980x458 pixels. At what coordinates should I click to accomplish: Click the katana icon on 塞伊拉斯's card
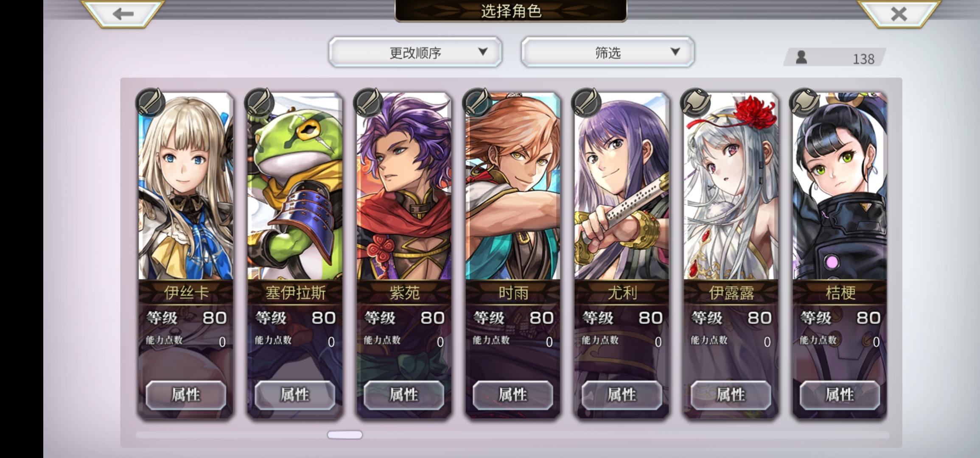(x=259, y=102)
